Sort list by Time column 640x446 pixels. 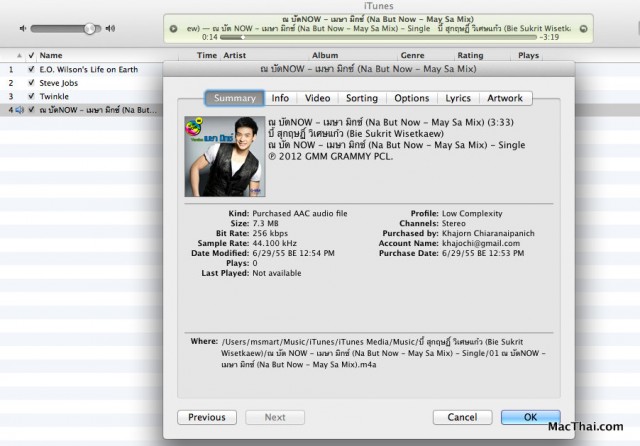[207, 55]
